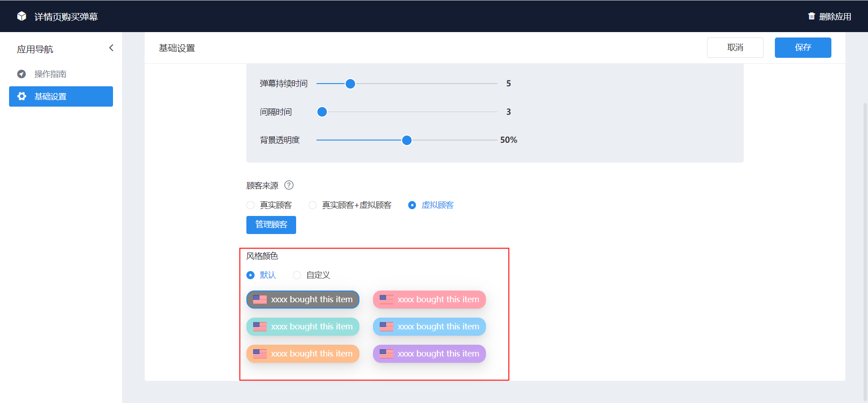The width and height of the screenshot is (868, 403).
Task: Click the cube app logo icon
Action: tap(22, 16)
